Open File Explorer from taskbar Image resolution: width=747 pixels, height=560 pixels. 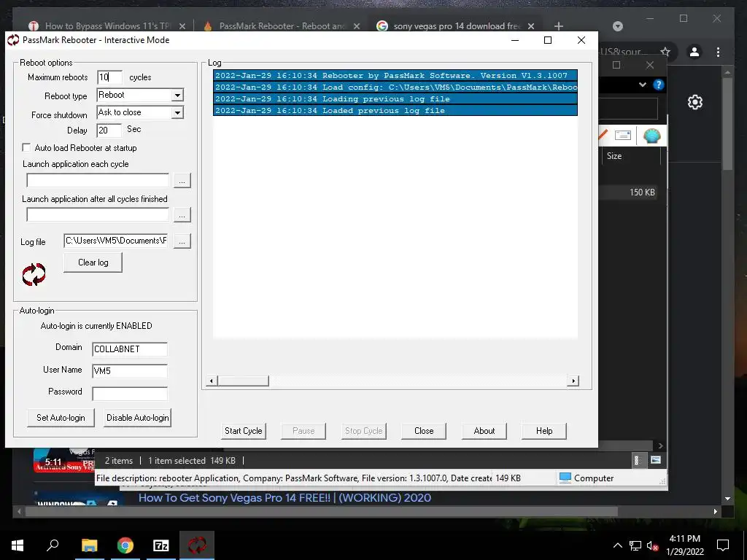pyautogui.click(x=89, y=545)
